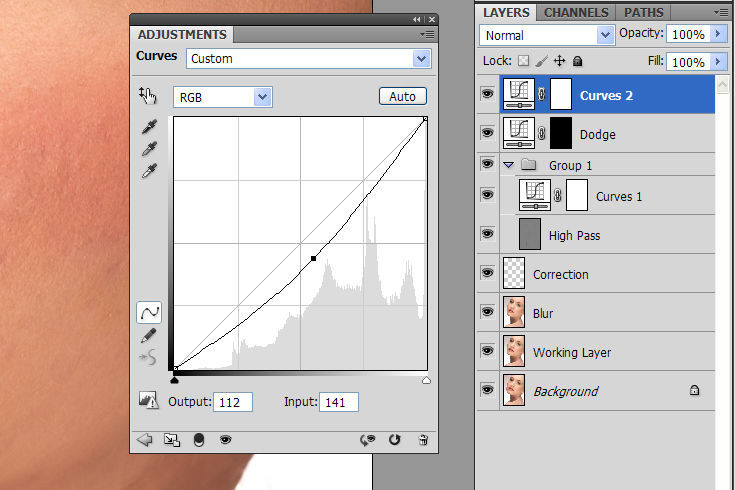This screenshot has height=490, width=735.
Task: Open the RGB channel dropdown
Action: [x=262, y=97]
